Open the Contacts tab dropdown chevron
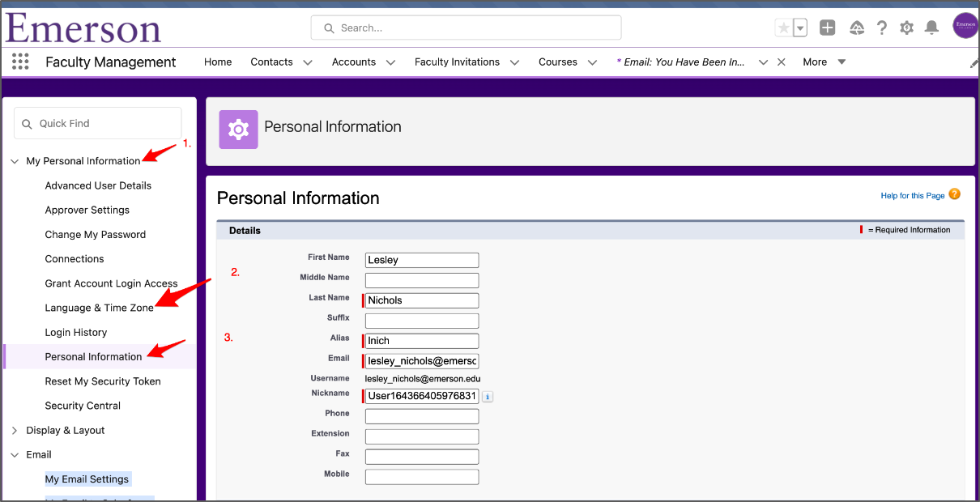980x502 pixels. pyautogui.click(x=308, y=62)
